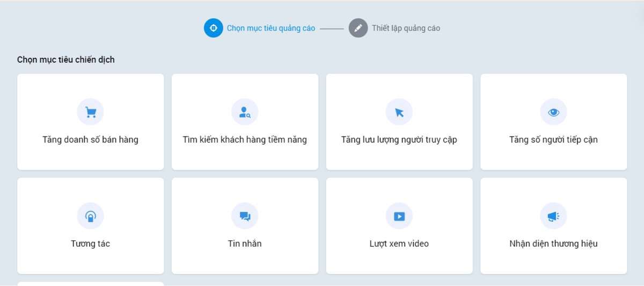Open the 'Thiết lập quảng cáo' step
Image resolution: width=644 pixels, height=286 pixels.
[406, 28]
